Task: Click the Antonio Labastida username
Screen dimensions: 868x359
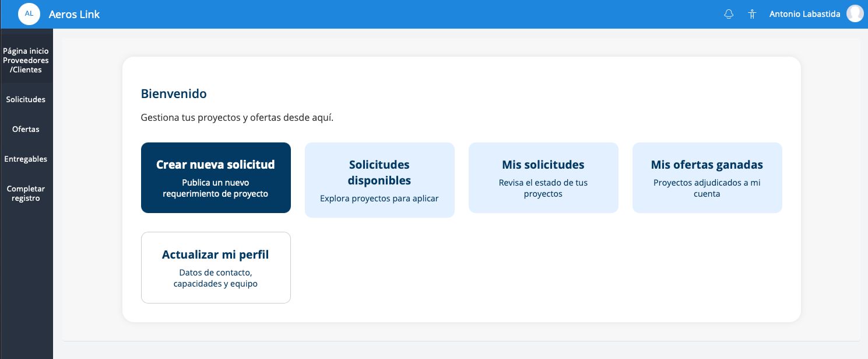Action: [805, 14]
